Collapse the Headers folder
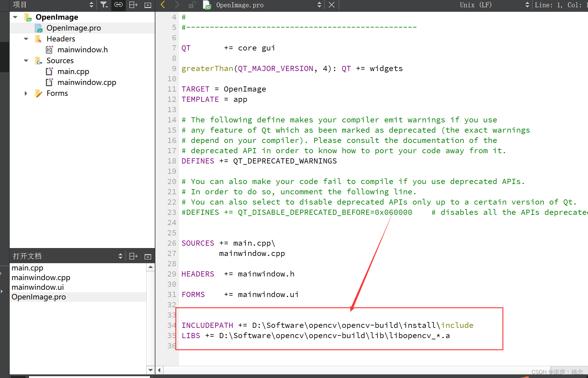Viewport: 588px width, 378px height. coord(26,39)
